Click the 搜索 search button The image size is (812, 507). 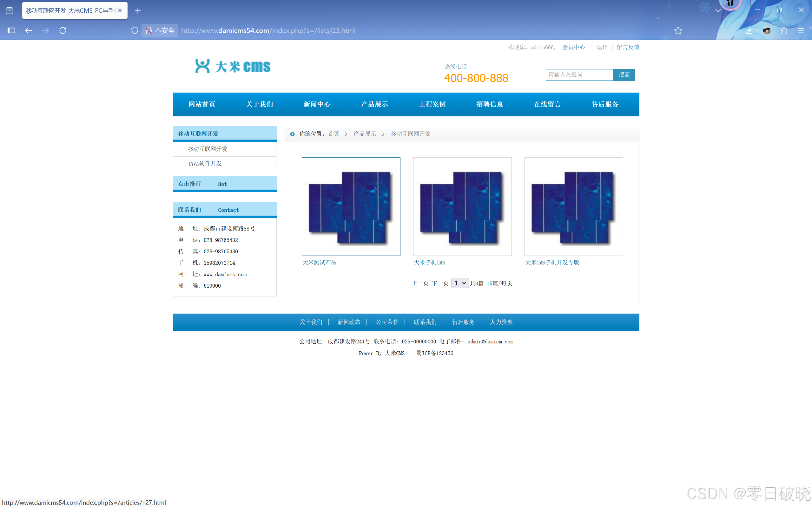click(x=624, y=75)
